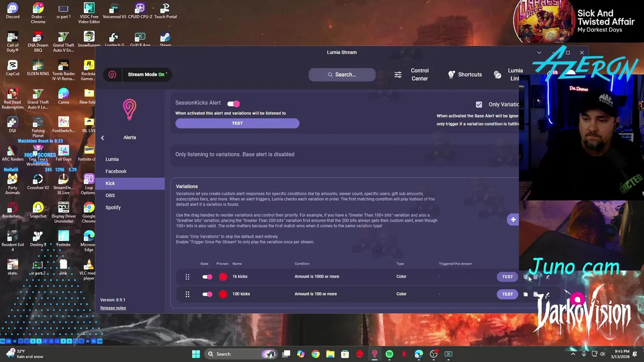
Task: Open the Control Center sliders icon
Action: click(x=397, y=74)
